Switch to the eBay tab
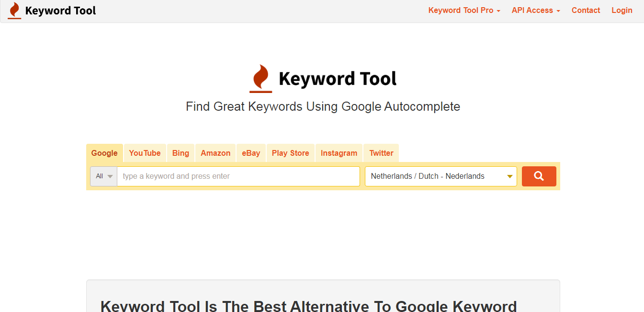Screen dimensions: 644x312 tap(251, 153)
